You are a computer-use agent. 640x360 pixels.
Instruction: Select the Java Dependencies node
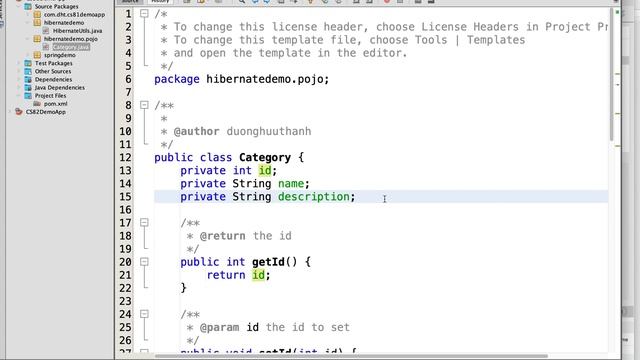click(60, 87)
